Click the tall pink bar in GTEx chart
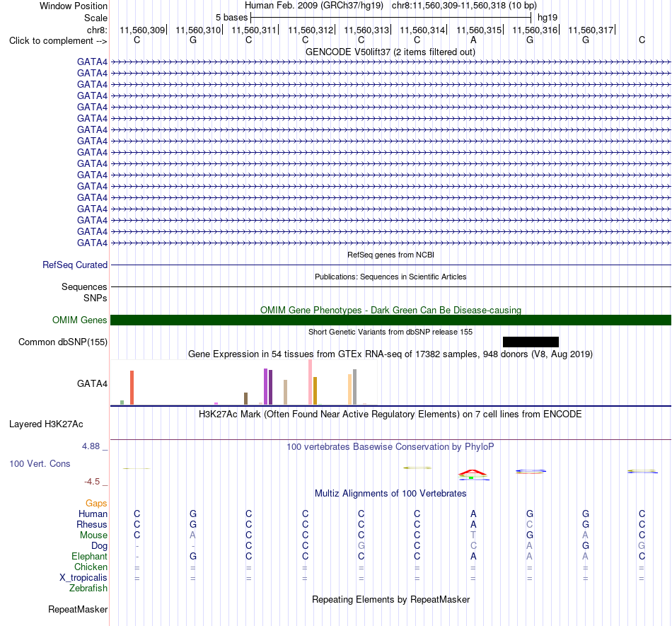 [x=311, y=382]
